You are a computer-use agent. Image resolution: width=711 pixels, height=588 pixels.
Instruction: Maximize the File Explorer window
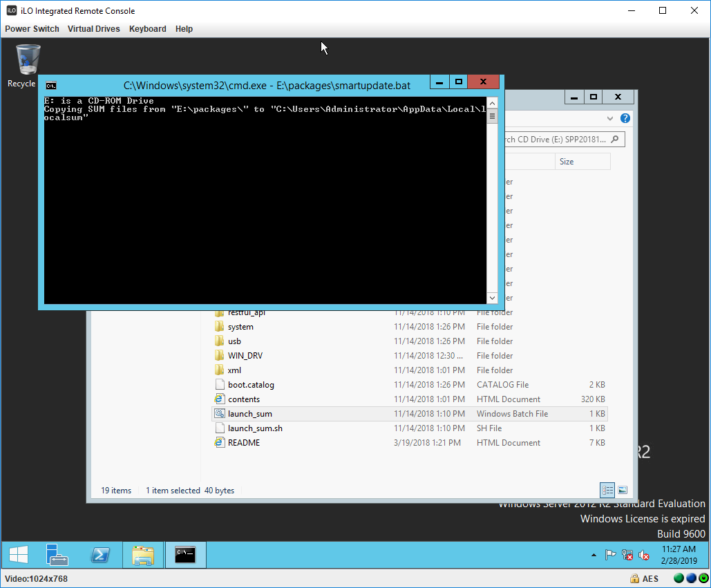click(x=593, y=97)
